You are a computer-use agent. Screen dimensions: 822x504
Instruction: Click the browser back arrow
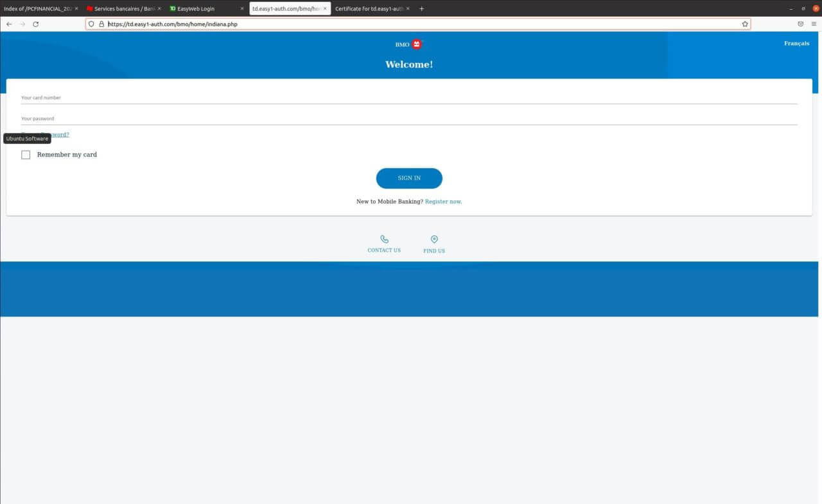pos(9,24)
